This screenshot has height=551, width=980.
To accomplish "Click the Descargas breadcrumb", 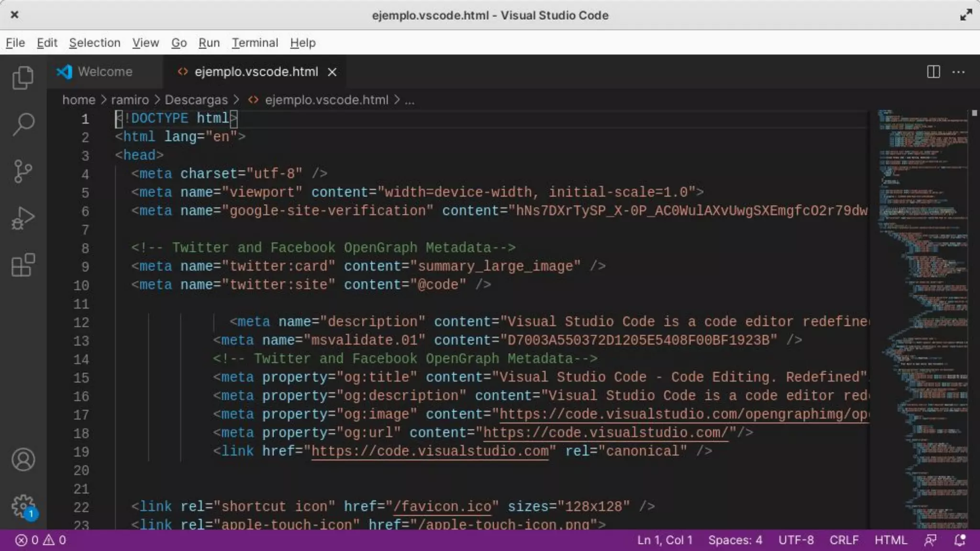I will tap(196, 99).
